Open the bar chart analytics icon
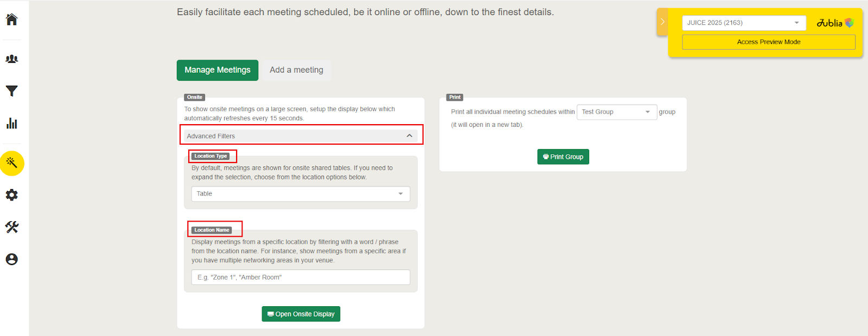This screenshot has width=868, height=336. point(12,124)
